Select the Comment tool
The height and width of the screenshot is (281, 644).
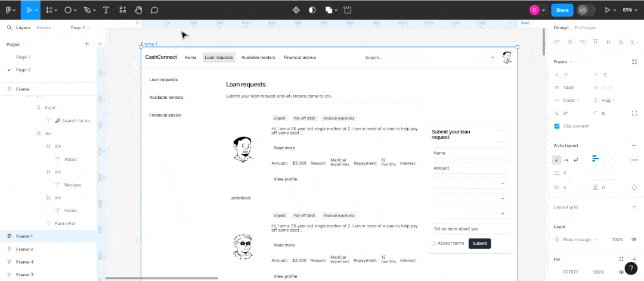click(x=154, y=10)
